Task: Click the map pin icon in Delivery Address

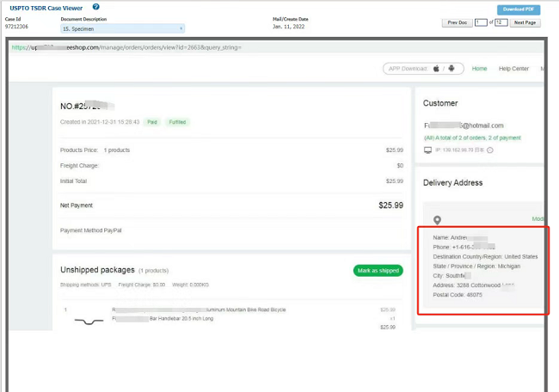Action: [437, 221]
